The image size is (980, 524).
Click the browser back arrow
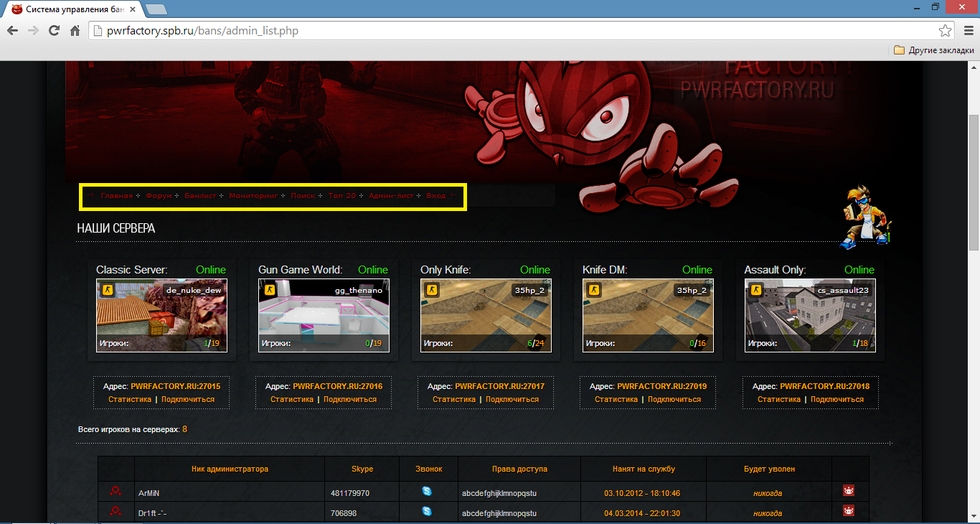pyautogui.click(x=12, y=31)
